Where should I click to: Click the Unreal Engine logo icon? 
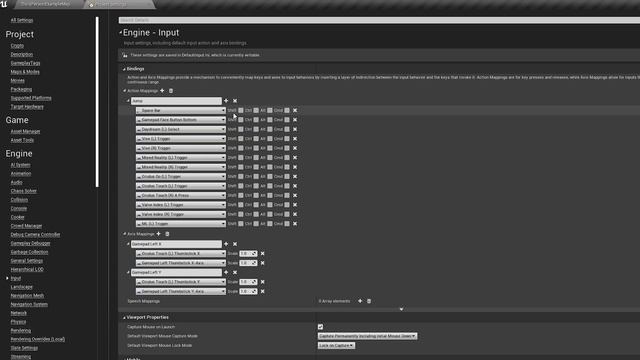point(4,4)
